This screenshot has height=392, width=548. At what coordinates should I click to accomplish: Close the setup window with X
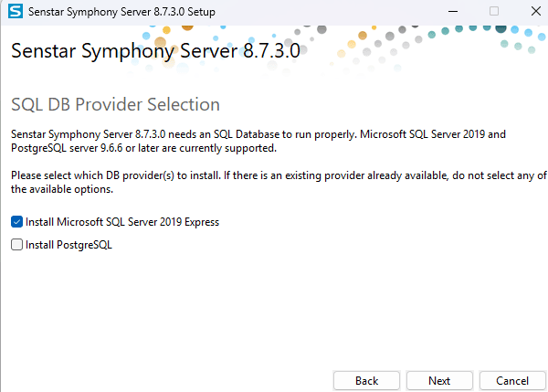coord(534,12)
